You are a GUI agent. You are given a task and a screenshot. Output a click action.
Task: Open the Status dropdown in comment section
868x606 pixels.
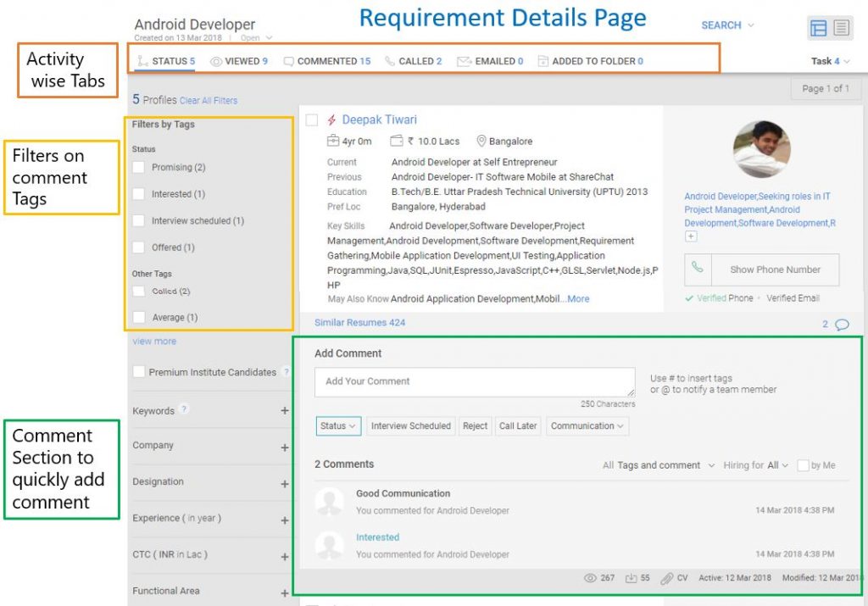click(338, 426)
